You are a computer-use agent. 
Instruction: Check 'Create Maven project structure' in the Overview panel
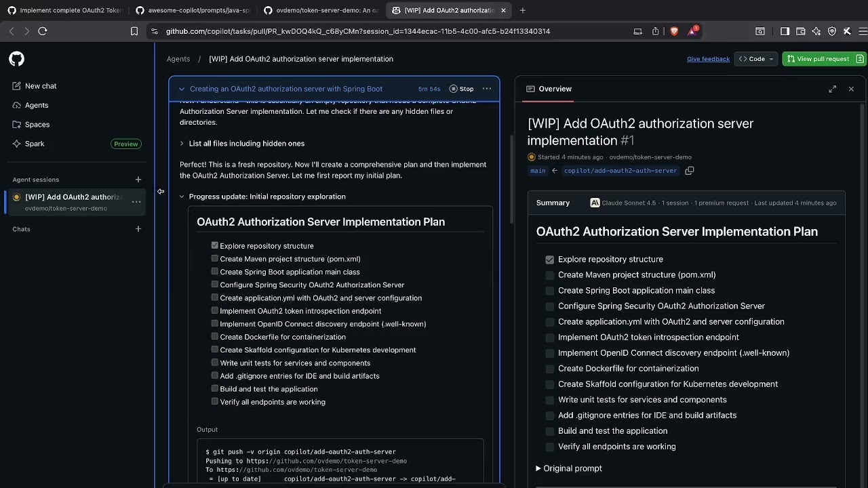coord(550,275)
